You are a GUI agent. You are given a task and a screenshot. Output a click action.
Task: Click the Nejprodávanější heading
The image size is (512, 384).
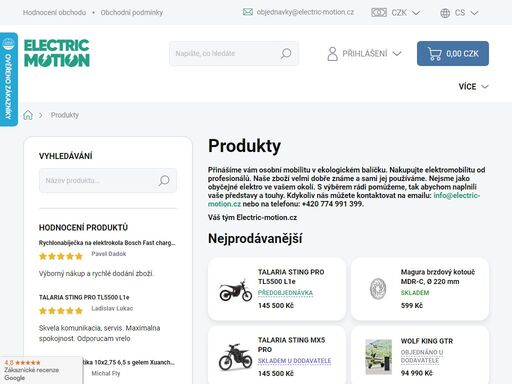click(255, 239)
